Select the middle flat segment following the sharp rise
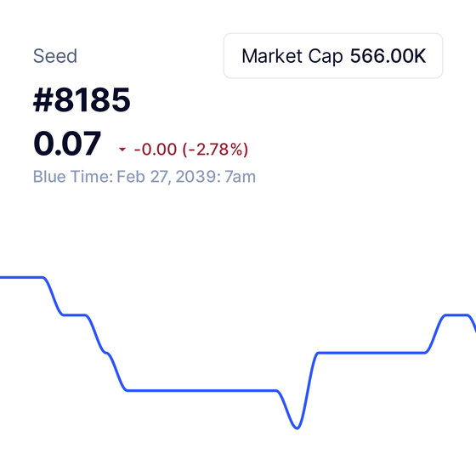The image size is (476, 476). coord(371,353)
